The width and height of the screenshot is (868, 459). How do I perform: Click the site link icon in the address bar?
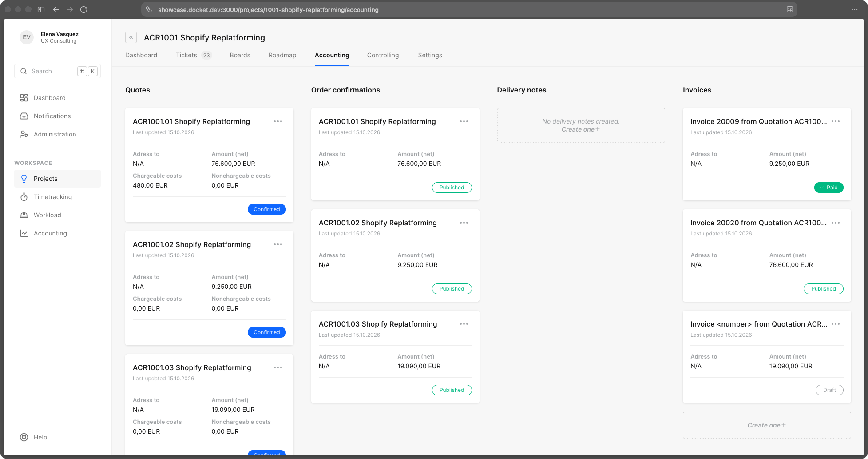point(149,9)
